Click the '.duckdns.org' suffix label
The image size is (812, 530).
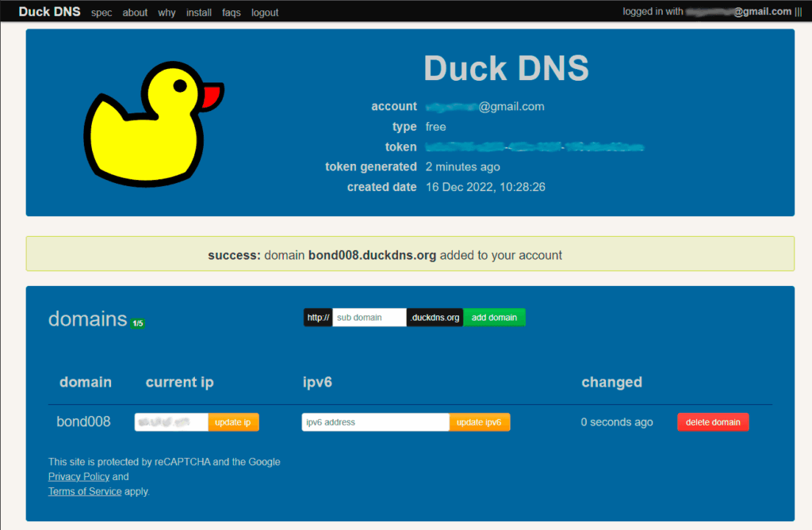pos(435,317)
